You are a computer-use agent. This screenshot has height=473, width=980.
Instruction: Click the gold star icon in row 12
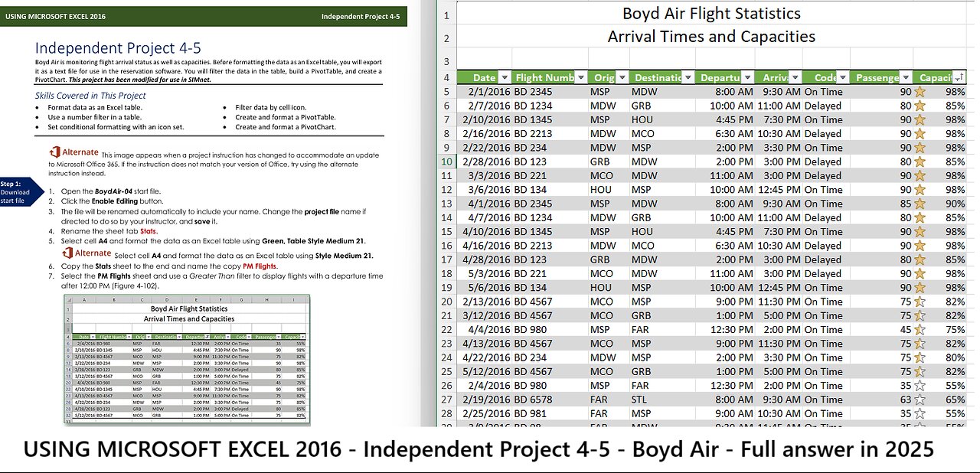920,190
